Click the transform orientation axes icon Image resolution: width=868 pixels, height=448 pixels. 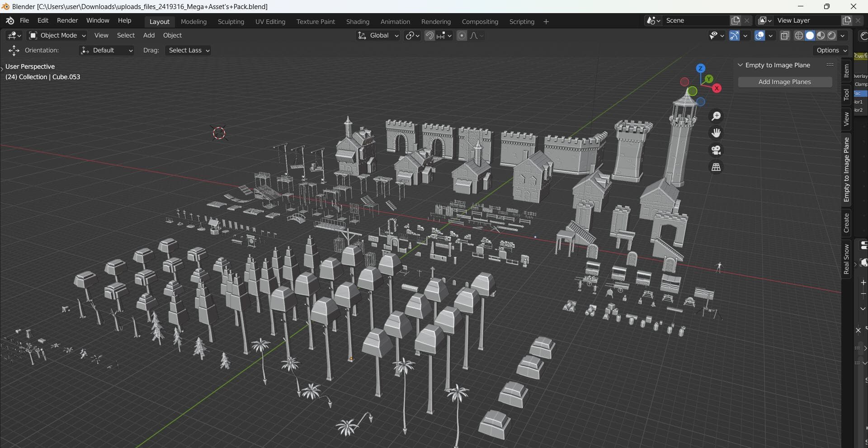click(x=362, y=35)
